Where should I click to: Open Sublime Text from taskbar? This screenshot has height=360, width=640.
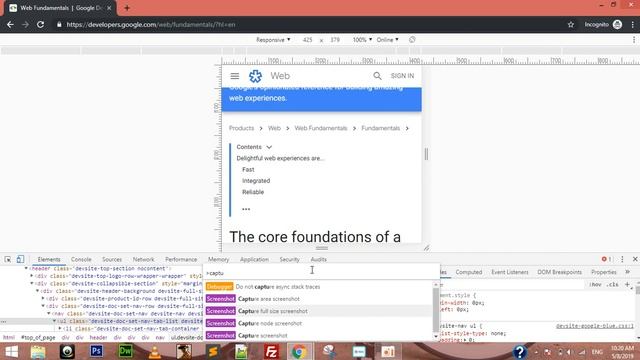tap(213, 351)
